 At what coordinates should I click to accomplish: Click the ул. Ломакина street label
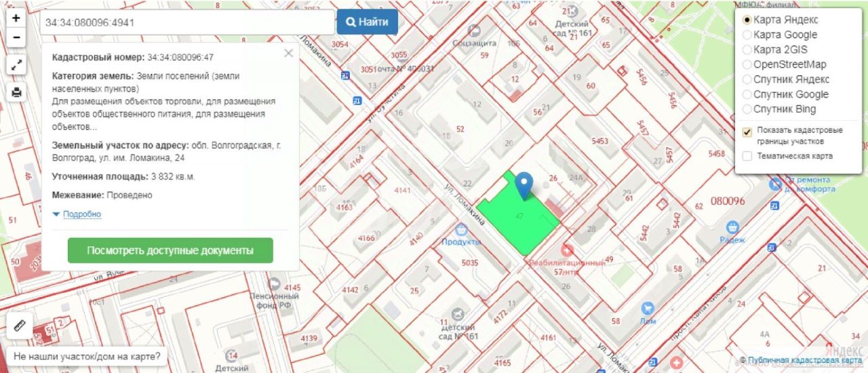[466, 203]
